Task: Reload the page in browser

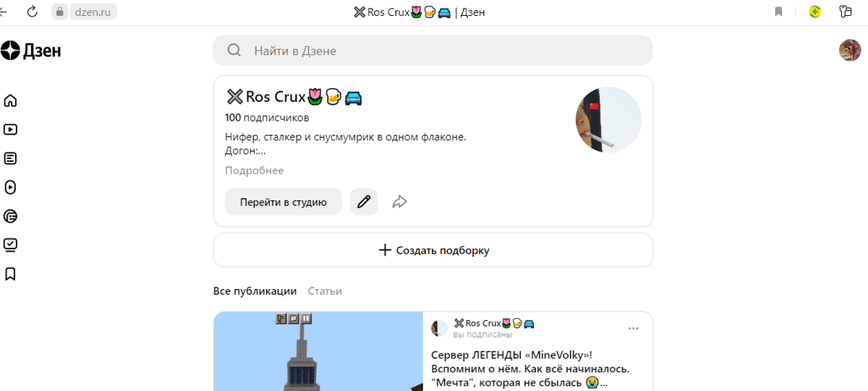Action: [x=32, y=12]
